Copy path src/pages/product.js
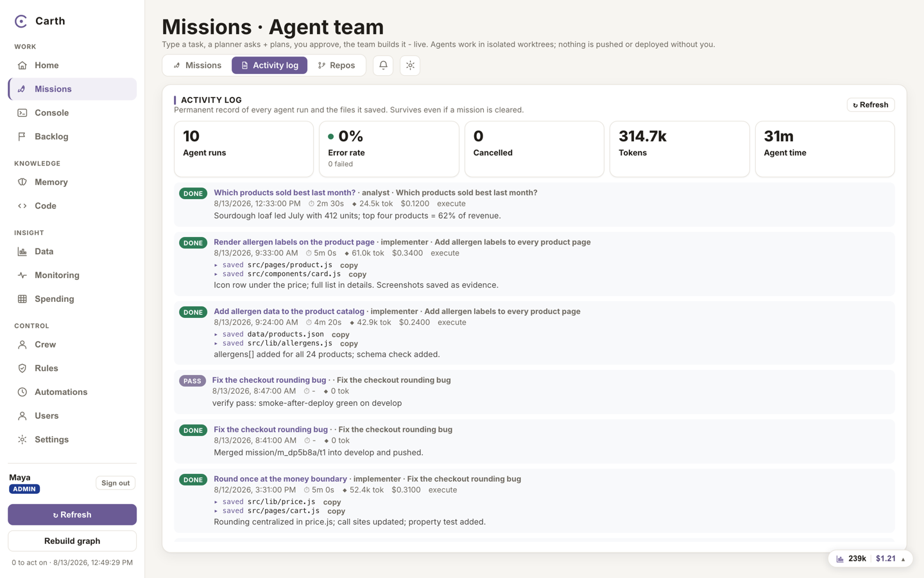The width and height of the screenshot is (924, 578). coord(349,265)
